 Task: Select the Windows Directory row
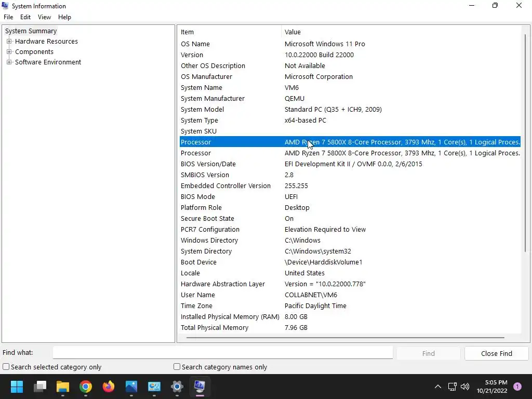[x=350, y=240]
